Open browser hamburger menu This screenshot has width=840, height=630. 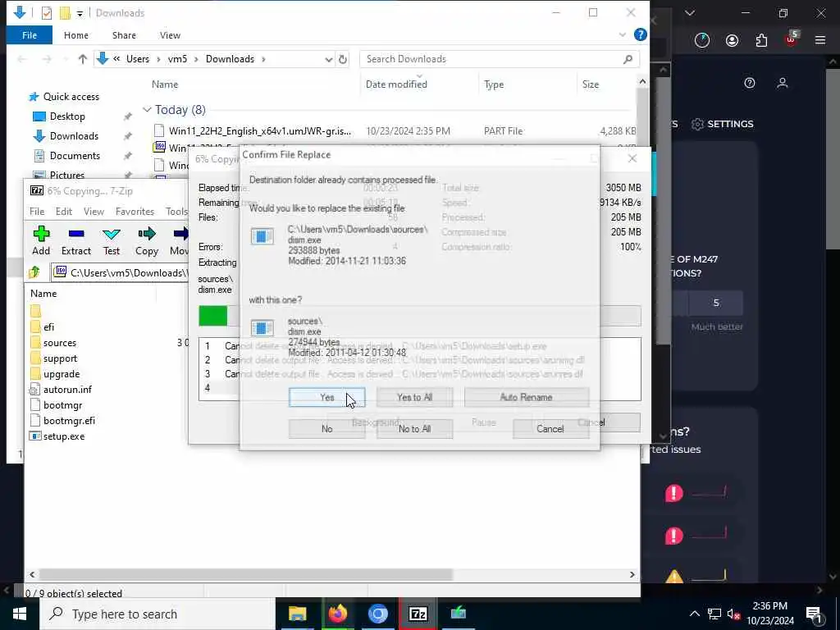coord(820,40)
